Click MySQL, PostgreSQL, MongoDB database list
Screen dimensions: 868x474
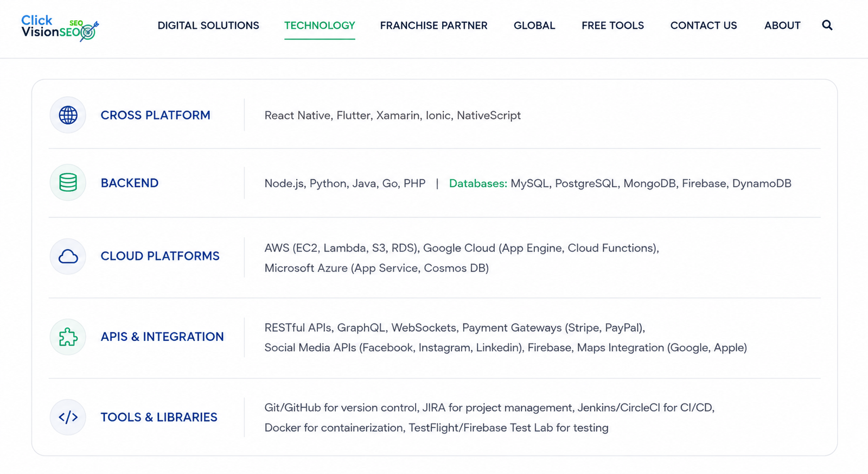tap(651, 184)
